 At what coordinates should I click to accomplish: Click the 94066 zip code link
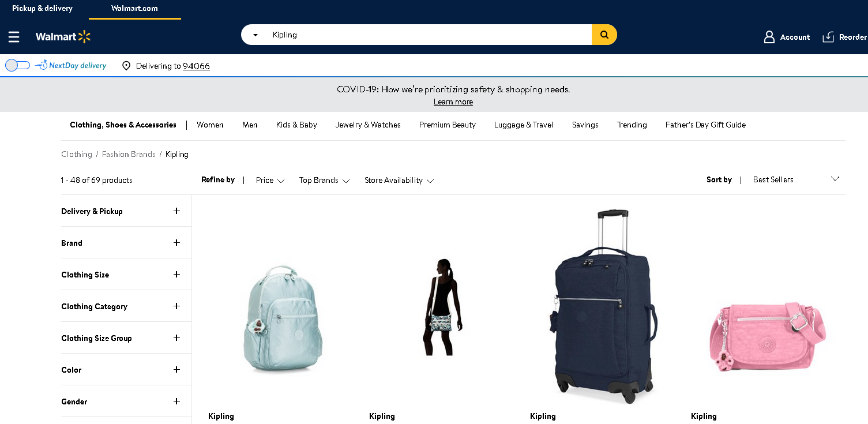(x=196, y=66)
